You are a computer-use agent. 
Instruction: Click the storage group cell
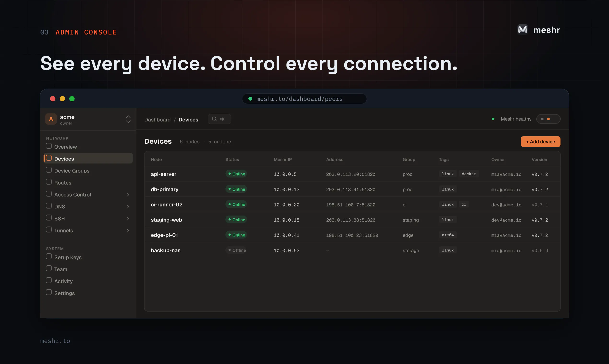[411, 251]
